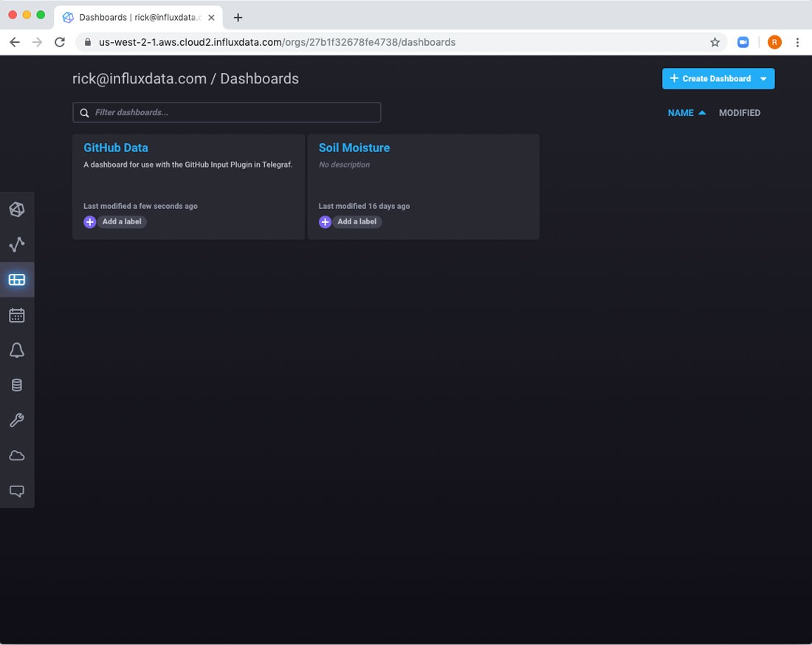Open the Tasks calendar icon

click(x=16, y=315)
